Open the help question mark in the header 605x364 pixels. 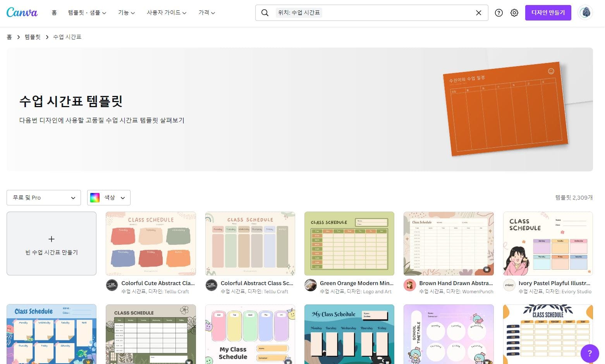(x=499, y=12)
